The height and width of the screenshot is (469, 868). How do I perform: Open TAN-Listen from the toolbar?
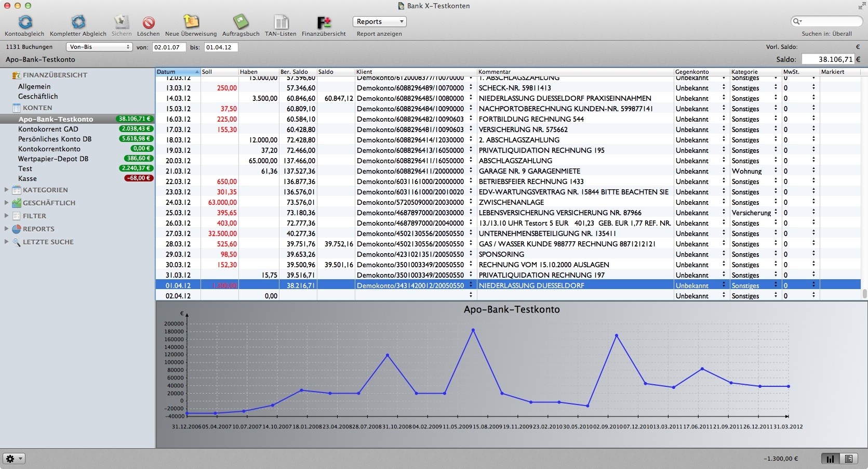click(281, 22)
